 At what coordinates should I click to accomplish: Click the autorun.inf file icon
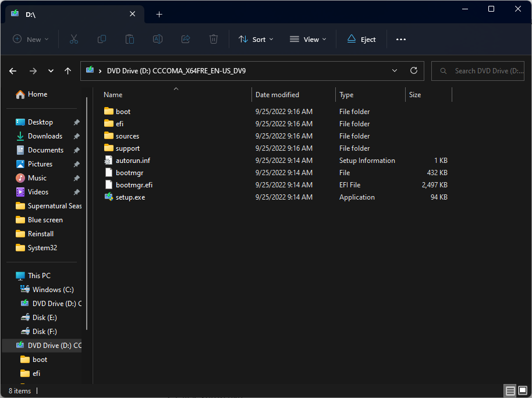coord(109,160)
